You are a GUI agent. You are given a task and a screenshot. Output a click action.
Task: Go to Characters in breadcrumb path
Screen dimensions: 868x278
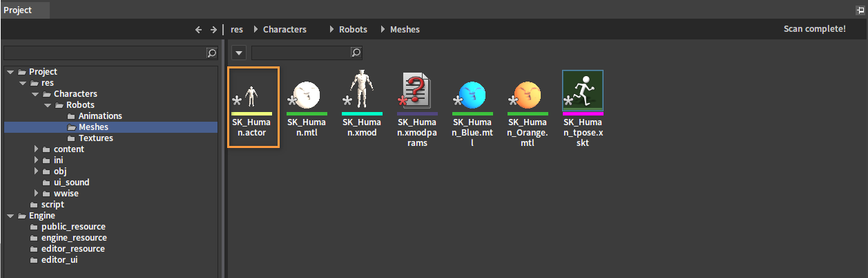(x=284, y=30)
